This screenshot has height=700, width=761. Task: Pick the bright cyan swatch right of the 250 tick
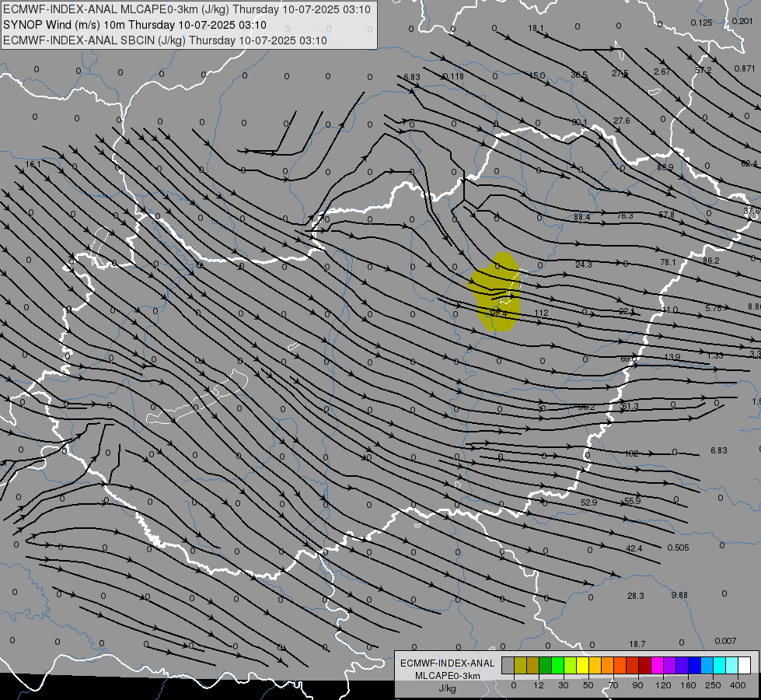click(720, 665)
